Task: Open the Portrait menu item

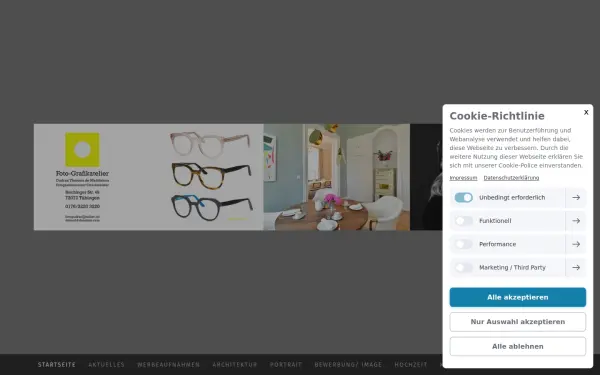Action: point(286,365)
